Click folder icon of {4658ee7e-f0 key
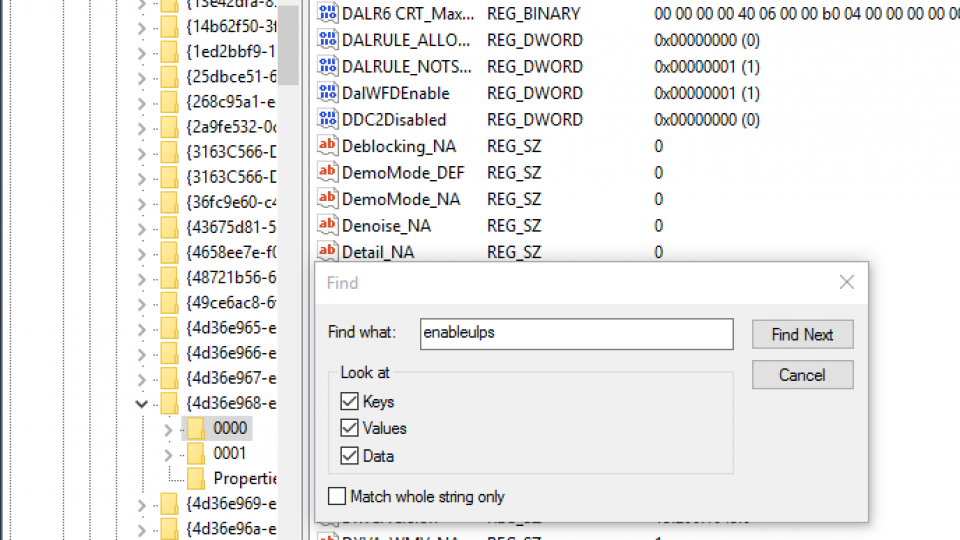 tap(169, 253)
